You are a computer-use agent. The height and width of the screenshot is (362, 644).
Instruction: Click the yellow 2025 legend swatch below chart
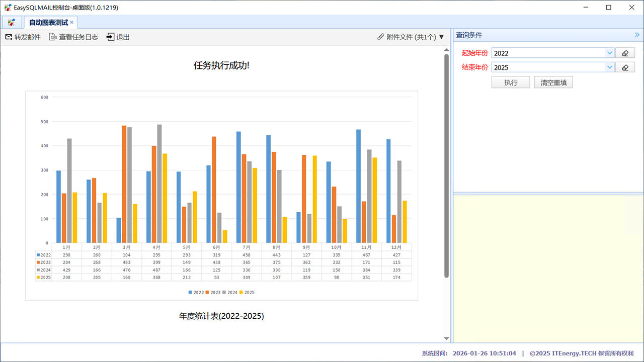coord(241,292)
